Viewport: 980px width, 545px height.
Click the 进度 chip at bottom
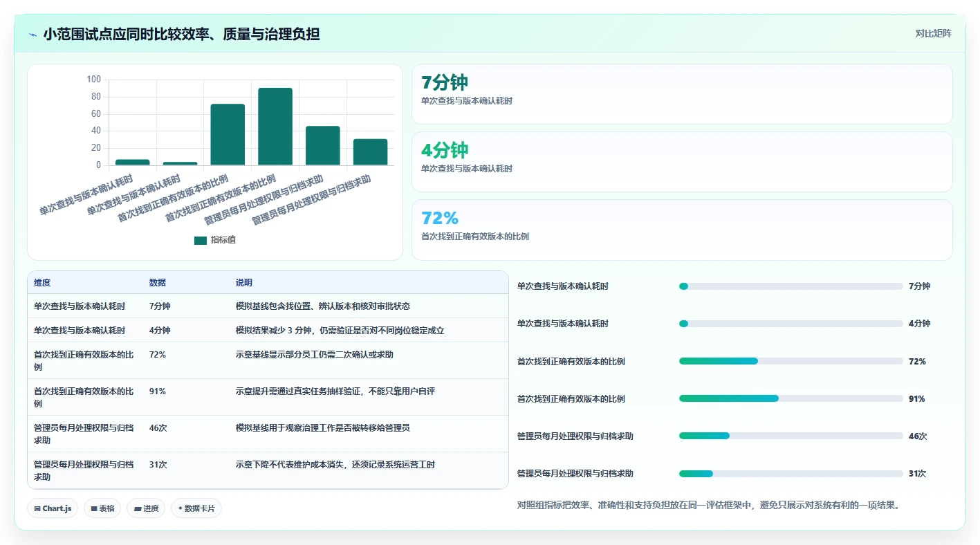click(146, 508)
